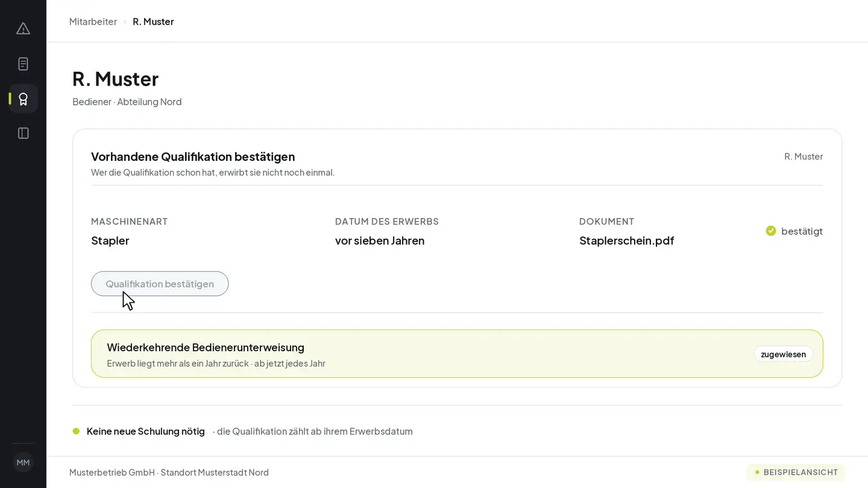Image resolution: width=868 pixels, height=488 pixels.
Task: Click the R. Muster label in card header
Action: click(x=804, y=156)
